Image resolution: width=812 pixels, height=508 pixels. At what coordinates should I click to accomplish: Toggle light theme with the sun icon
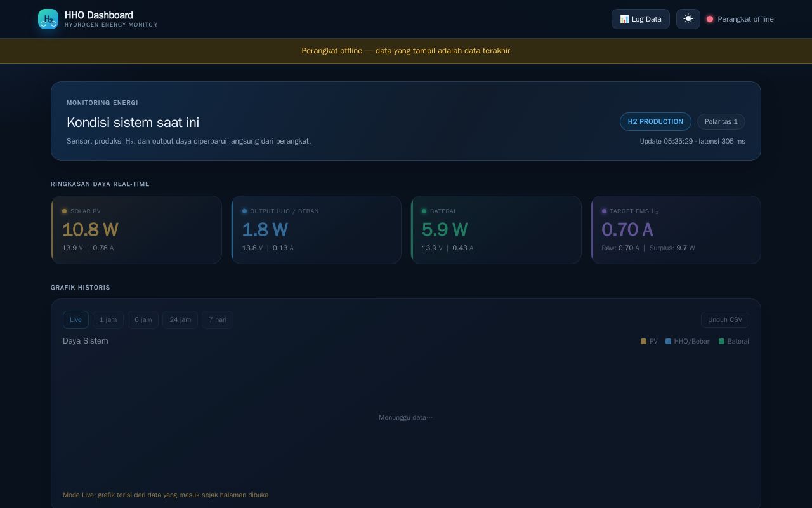click(x=688, y=19)
